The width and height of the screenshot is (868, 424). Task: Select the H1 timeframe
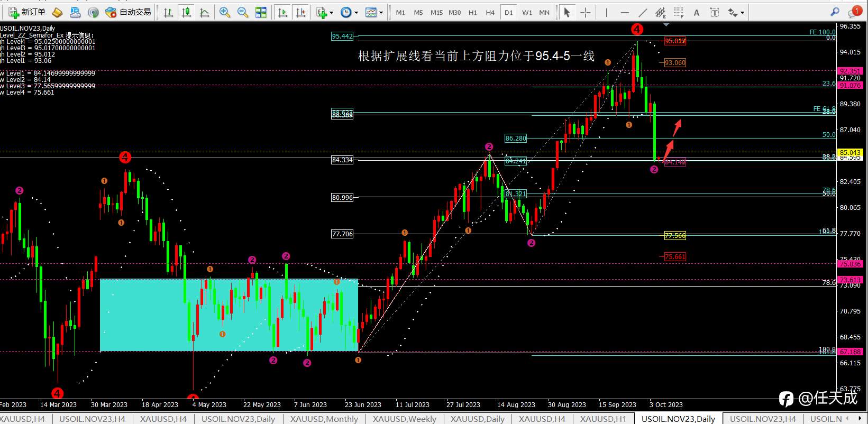tap(472, 12)
